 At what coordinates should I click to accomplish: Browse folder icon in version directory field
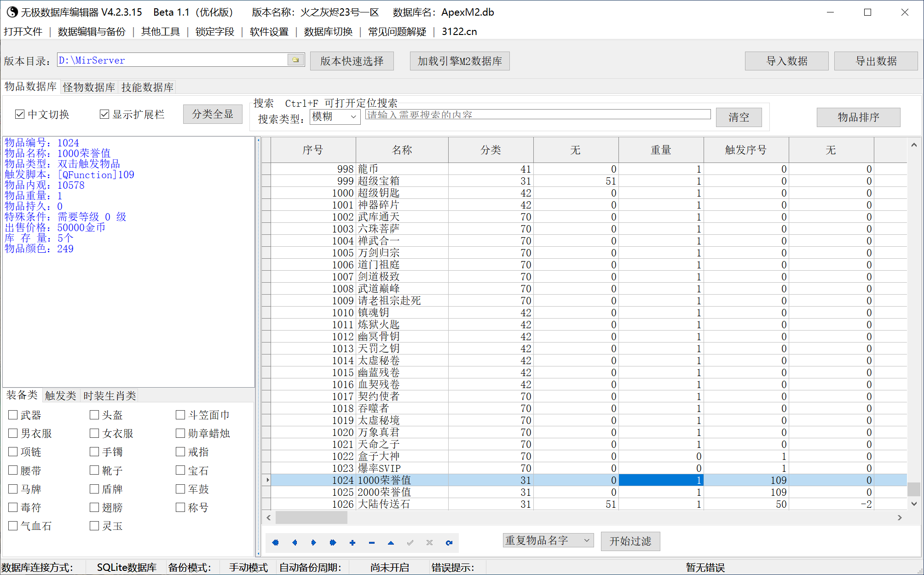pyautogui.click(x=295, y=60)
